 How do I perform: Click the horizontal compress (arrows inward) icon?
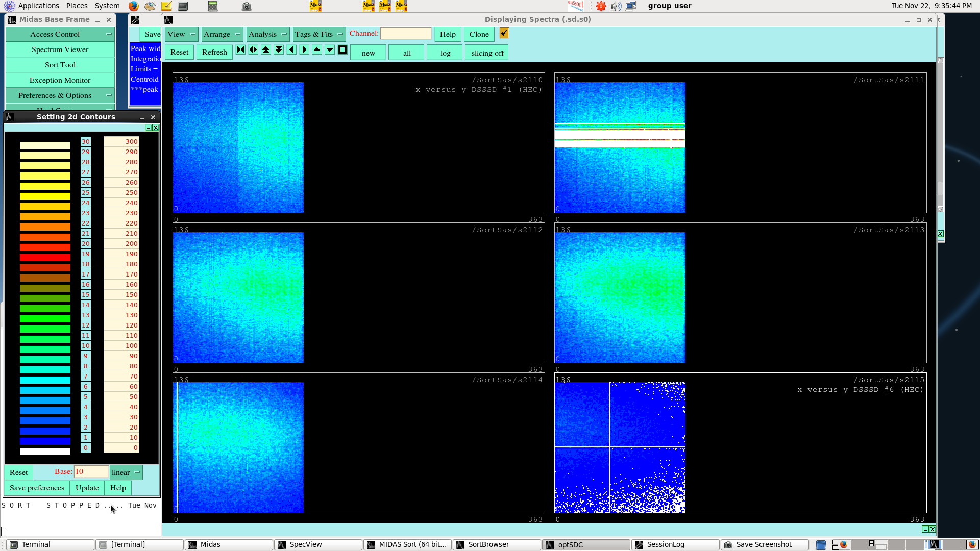[x=240, y=50]
